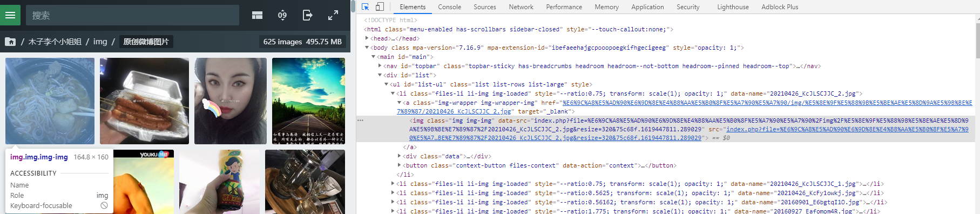Collapse the div id="list" node

click(380, 75)
